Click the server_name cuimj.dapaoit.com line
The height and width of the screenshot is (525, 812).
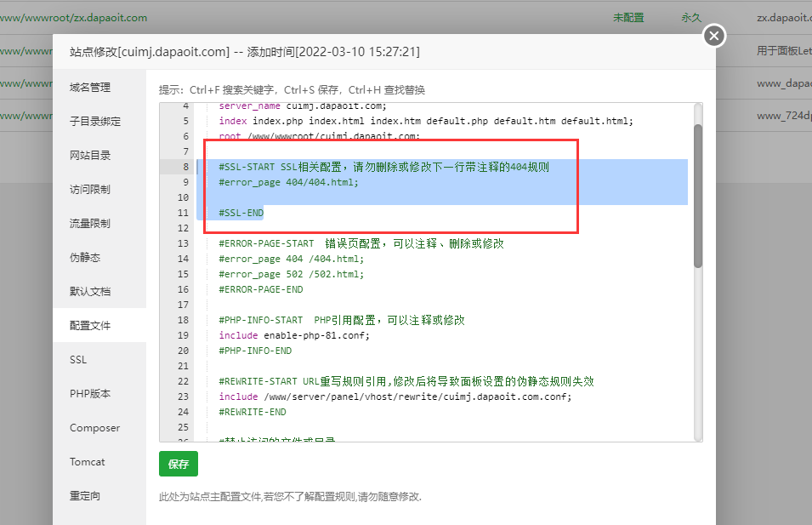(303, 106)
